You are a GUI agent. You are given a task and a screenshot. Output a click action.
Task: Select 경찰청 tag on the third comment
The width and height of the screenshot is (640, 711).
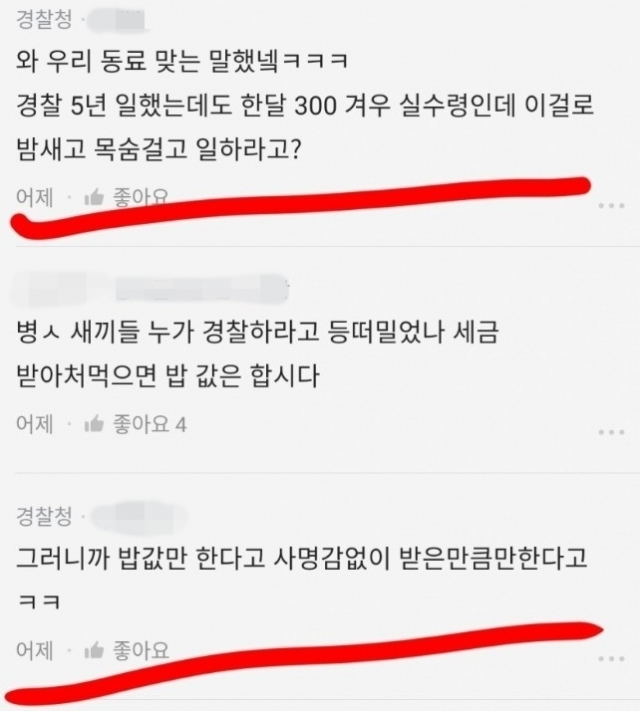[44, 516]
